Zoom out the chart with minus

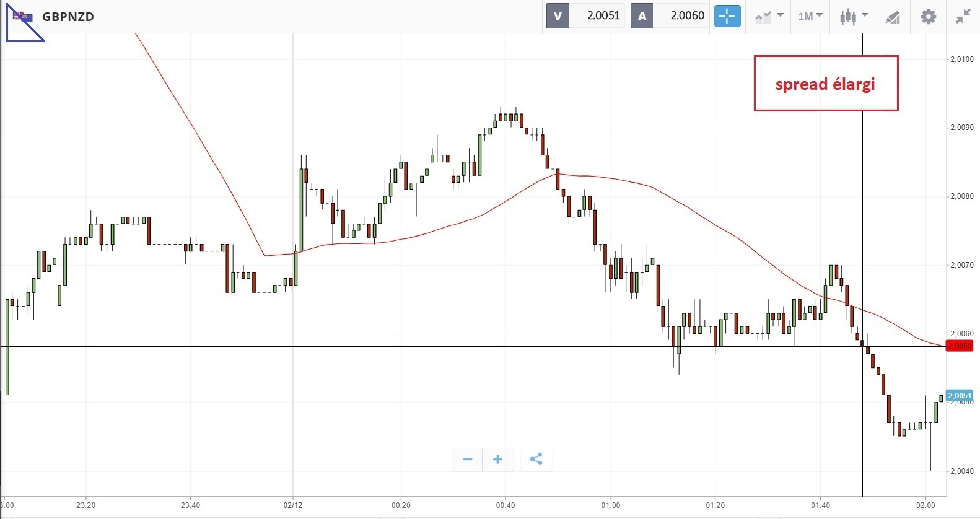click(x=468, y=459)
